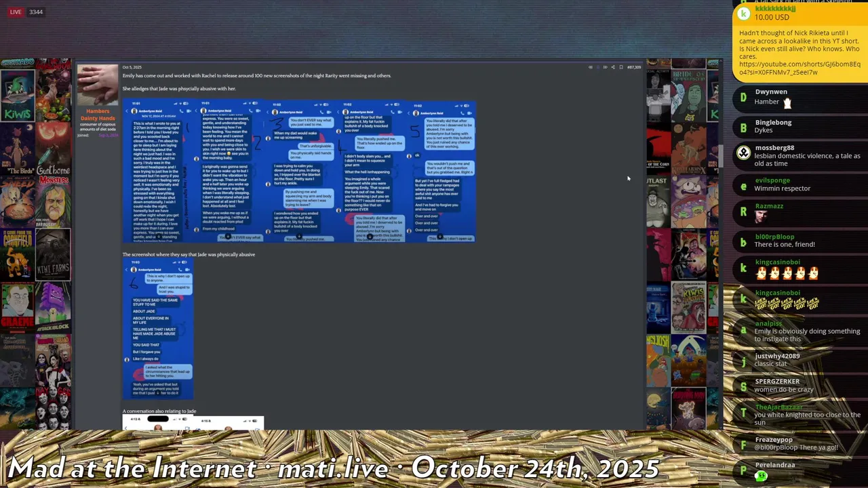Click the "consumer of copious amounts" user title

98,127
